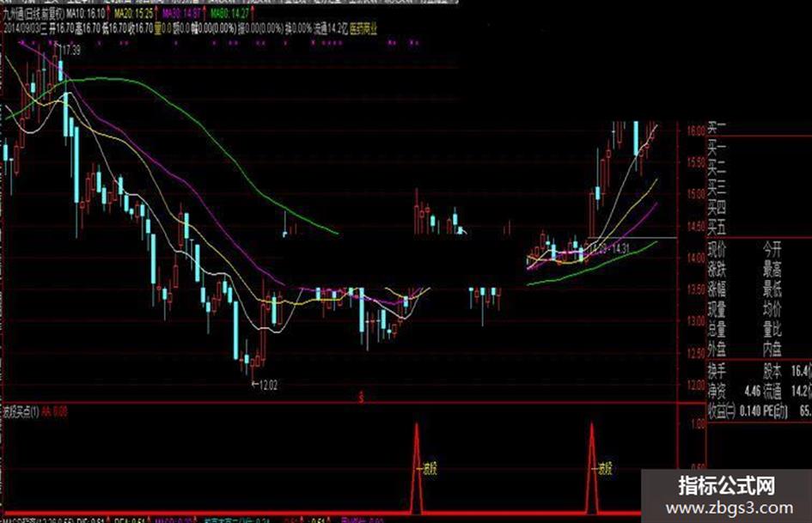
Task: Click the 换手 field label
Action: point(717,371)
